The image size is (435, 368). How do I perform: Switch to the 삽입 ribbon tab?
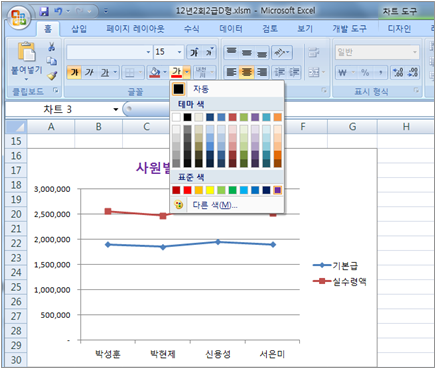tap(79, 29)
